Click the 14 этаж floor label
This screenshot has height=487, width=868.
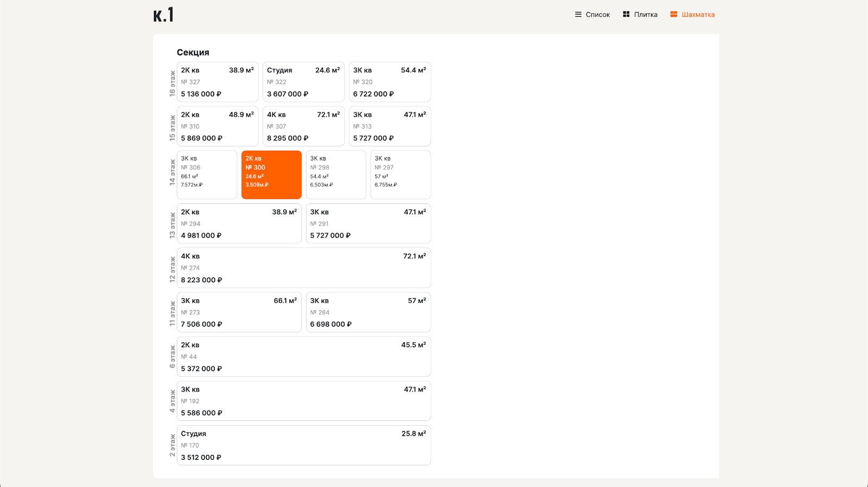172,172
